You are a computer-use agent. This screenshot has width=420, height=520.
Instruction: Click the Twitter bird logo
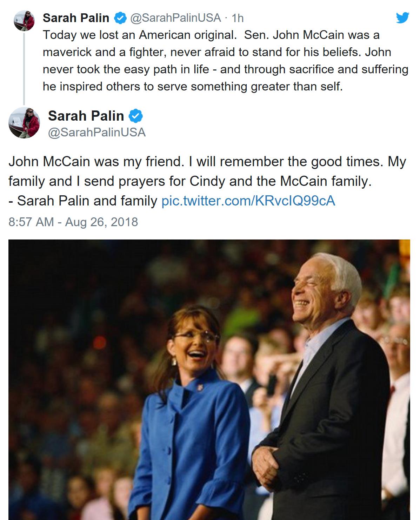click(402, 18)
